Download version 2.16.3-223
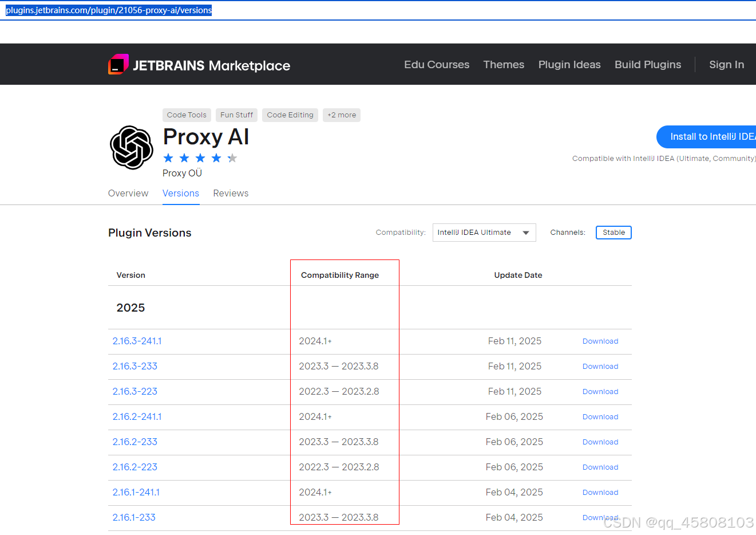The image size is (756, 535). (x=600, y=392)
